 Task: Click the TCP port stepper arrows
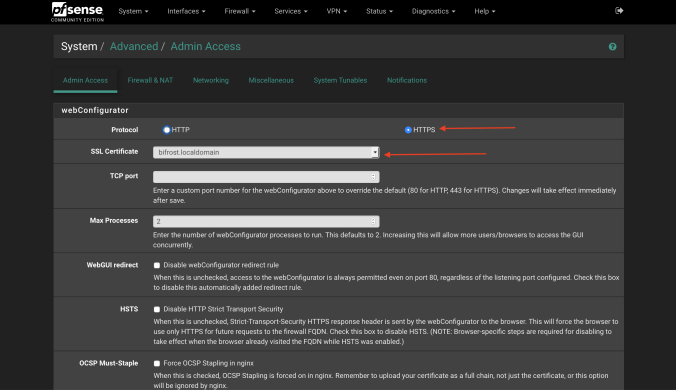click(x=373, y=177)
